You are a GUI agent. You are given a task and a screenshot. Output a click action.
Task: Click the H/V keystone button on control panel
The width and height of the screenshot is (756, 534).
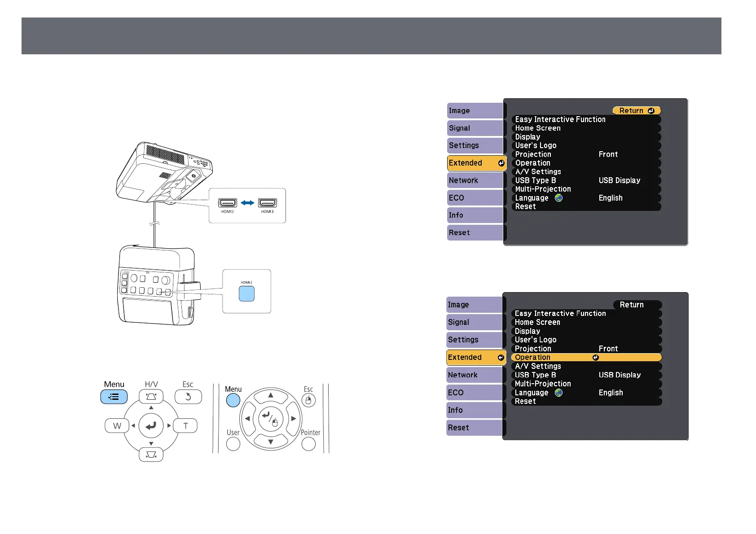151,397
